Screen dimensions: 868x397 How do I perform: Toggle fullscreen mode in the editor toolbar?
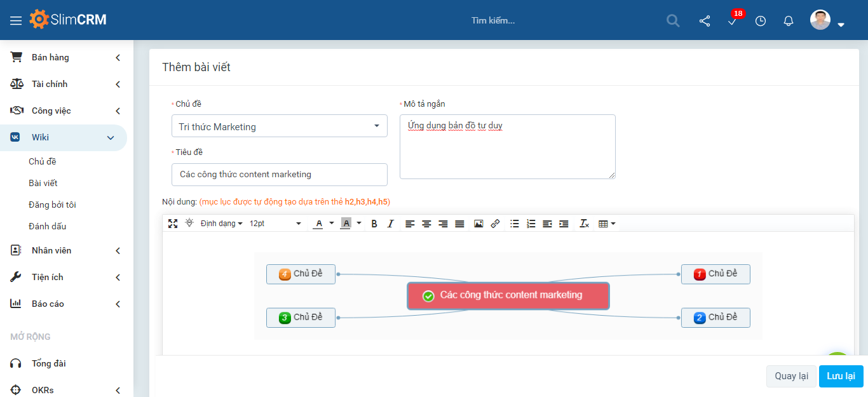click(x=173, y=224)
